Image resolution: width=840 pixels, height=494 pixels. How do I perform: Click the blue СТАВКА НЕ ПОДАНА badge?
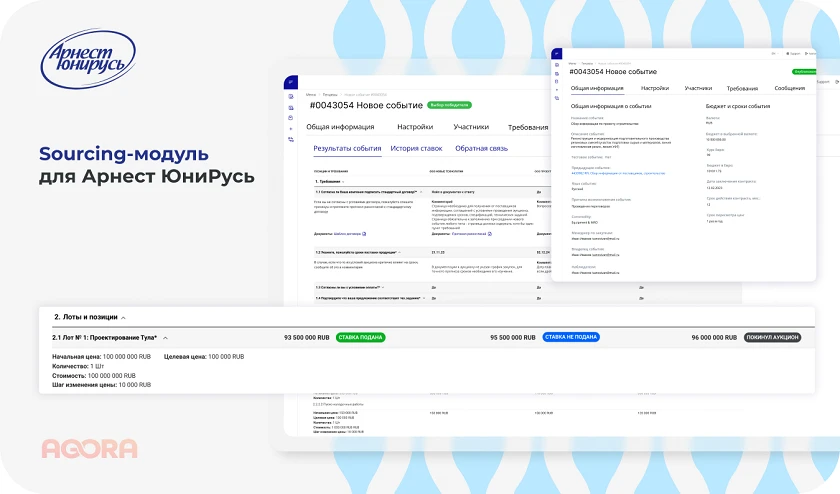[x=571, y=337]
